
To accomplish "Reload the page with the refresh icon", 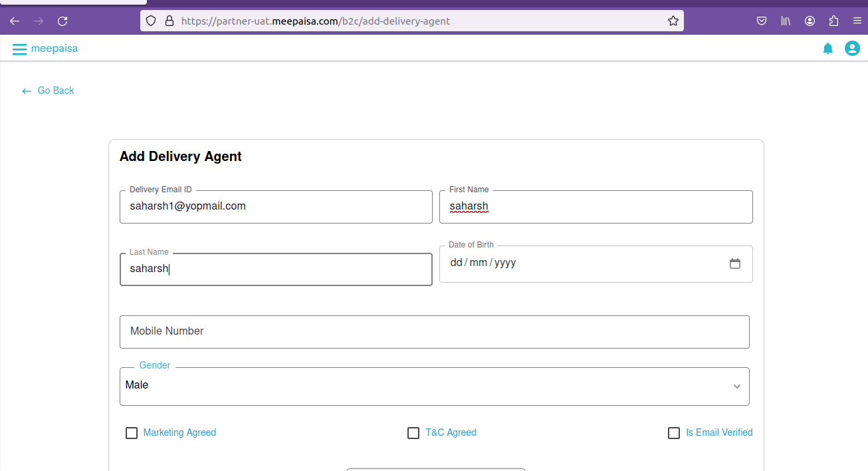I will [x=62, y=21].
